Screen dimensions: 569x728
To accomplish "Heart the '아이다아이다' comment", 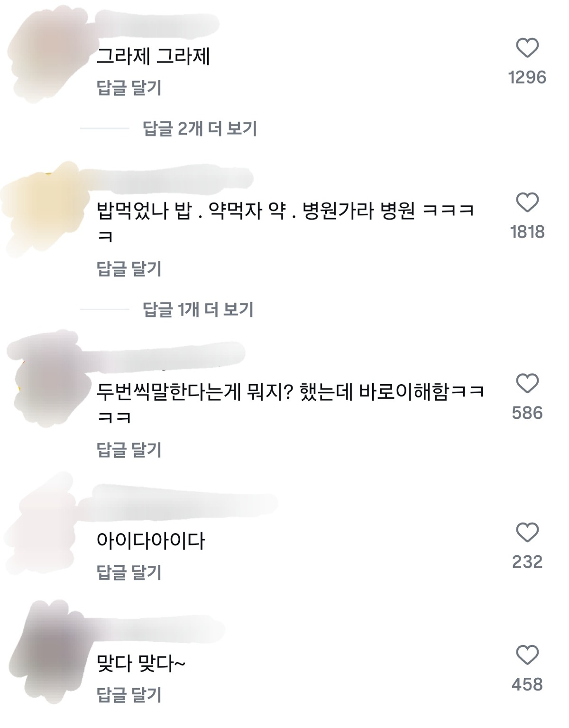I will coord(527,533).
